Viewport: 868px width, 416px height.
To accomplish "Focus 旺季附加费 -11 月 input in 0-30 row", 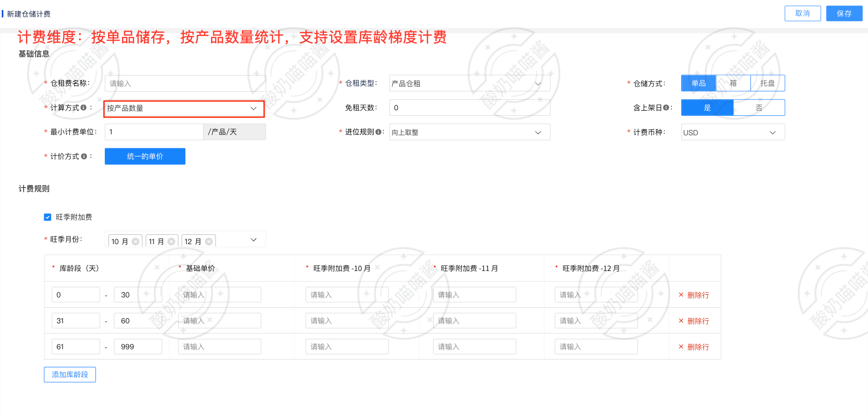I will point(475,295).
